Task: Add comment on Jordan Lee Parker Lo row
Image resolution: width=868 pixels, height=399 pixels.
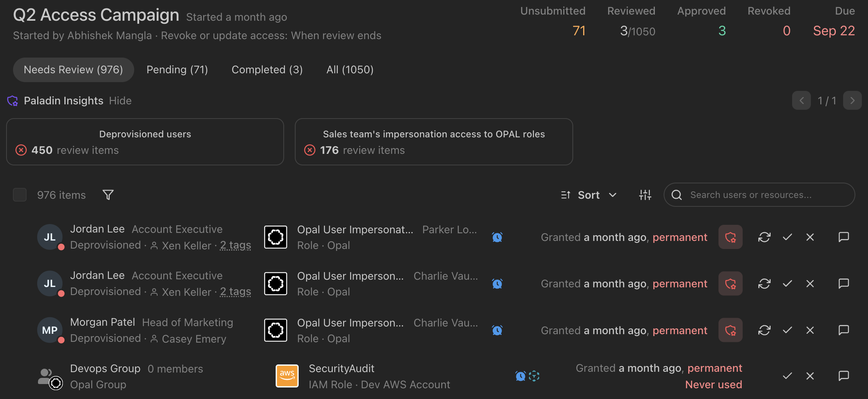Action: coord(844,237)
